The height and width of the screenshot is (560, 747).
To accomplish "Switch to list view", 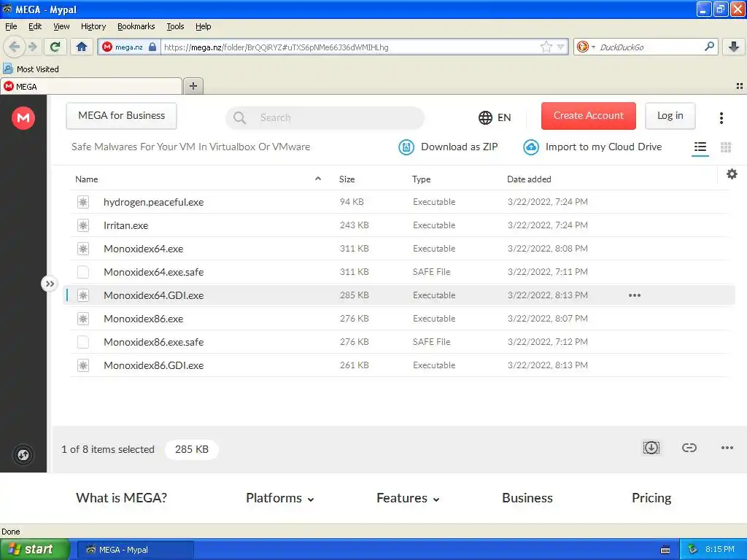I will [x=700, y=147].
